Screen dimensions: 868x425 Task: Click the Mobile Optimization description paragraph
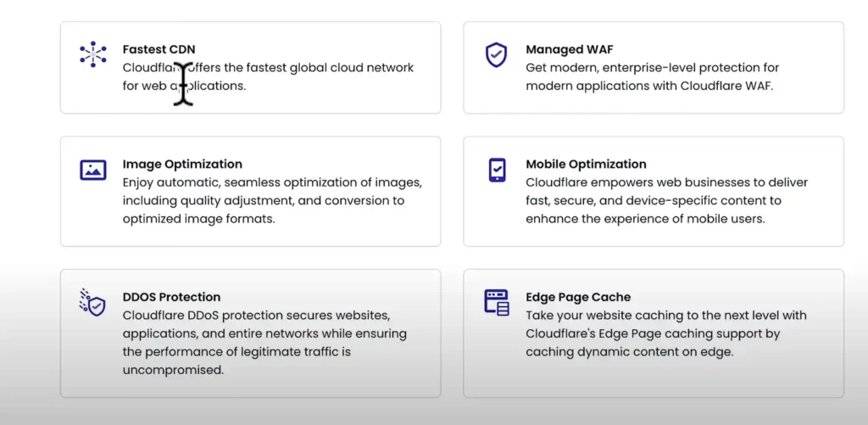[x=666, y=200]
